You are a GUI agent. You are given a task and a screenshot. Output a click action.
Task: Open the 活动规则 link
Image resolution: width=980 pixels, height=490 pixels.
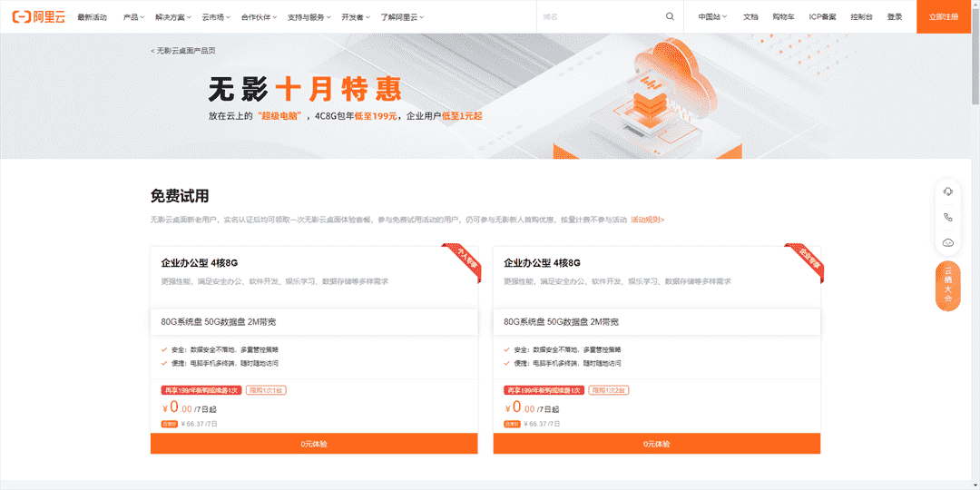(648, 220)
